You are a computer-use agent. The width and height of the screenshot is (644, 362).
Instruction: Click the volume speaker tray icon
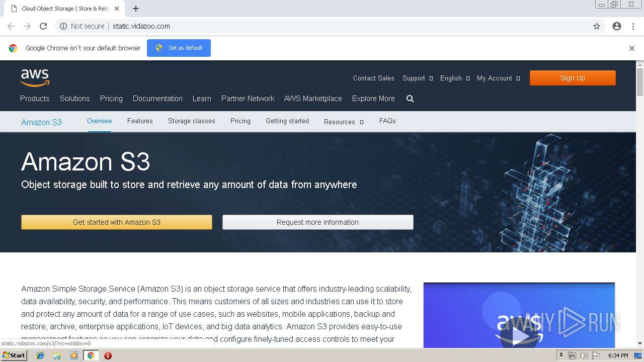tap(584, 355)
